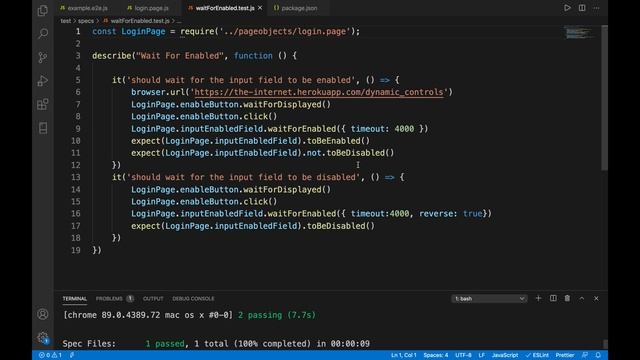Click '1 passed' in terminal Spec Files line
640x360 pixels.
(x=165, y=344)
